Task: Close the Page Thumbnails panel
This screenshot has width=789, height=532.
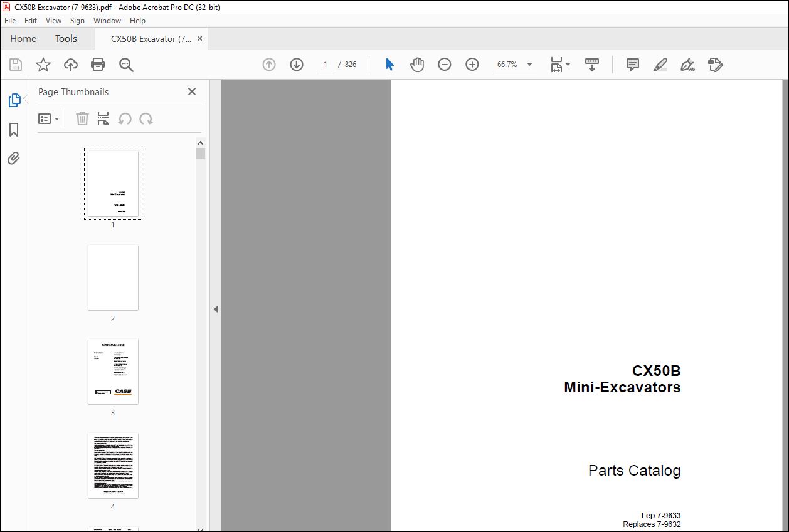Action: point(192,91)
